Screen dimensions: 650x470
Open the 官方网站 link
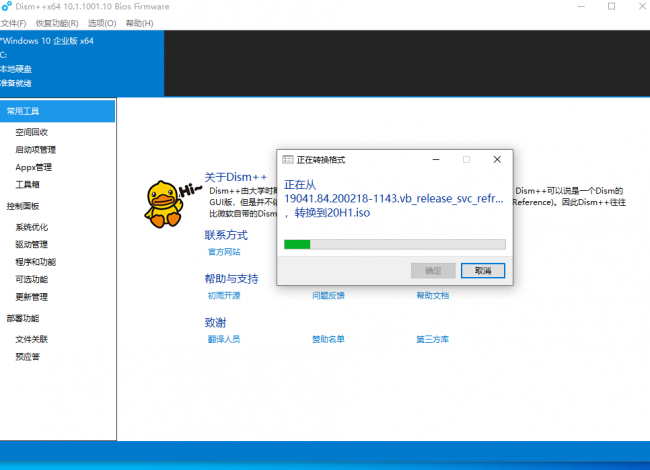tap(224, 252)
